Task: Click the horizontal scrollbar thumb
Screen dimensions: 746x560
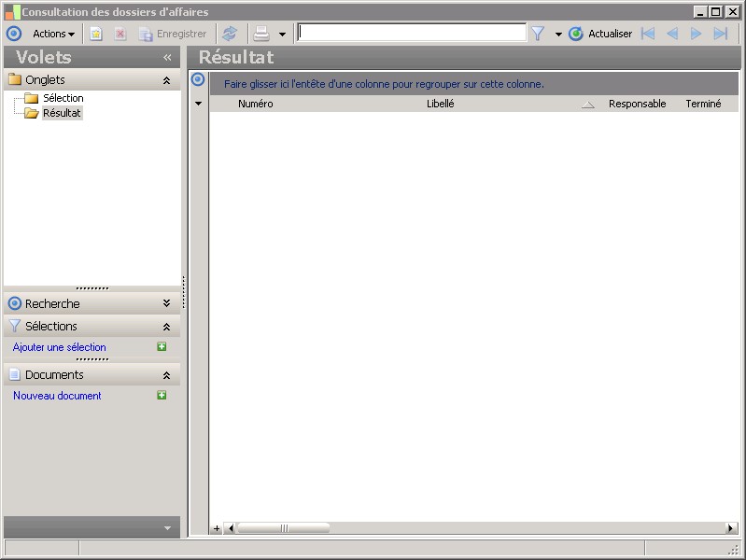Action: [x=284, y=528]
